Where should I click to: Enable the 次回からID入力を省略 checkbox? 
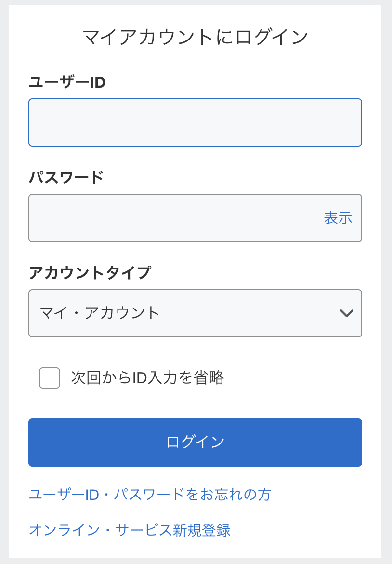click(50, 378)
